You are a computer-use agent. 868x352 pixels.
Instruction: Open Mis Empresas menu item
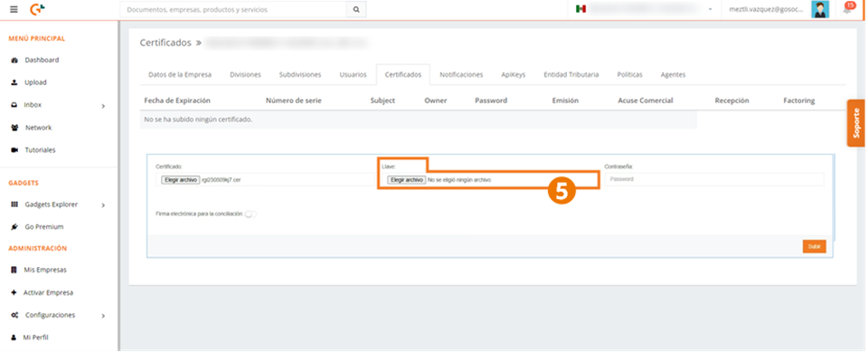click(x=45, y=270)
